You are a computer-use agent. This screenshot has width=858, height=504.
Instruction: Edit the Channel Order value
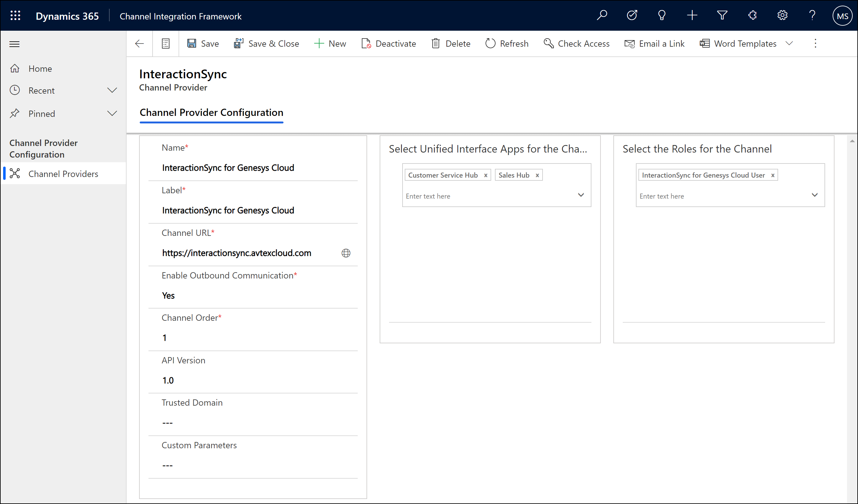click(253, 338)
